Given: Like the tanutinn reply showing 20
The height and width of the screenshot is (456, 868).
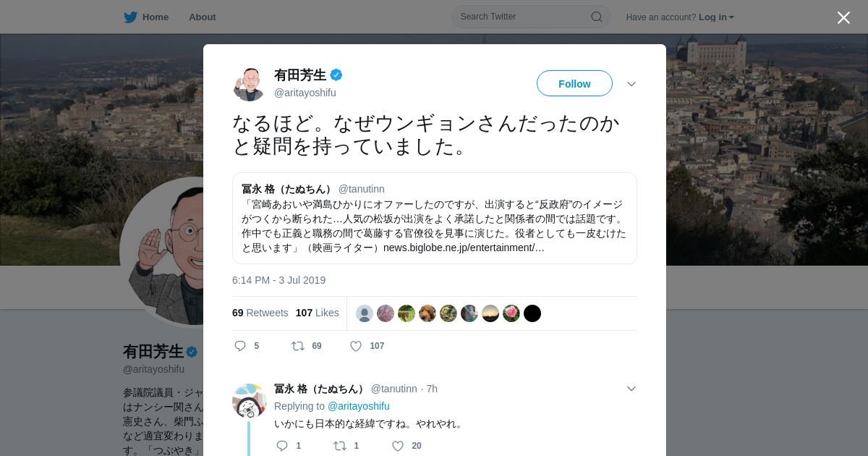Looking at the screenshot, I should [x=398, y=446].
